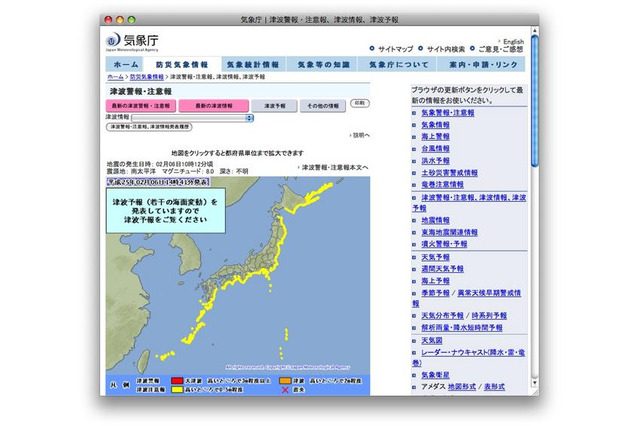Screen dimensions: 640x426
Task: Switch the site to English
Action: click(513, 41)
